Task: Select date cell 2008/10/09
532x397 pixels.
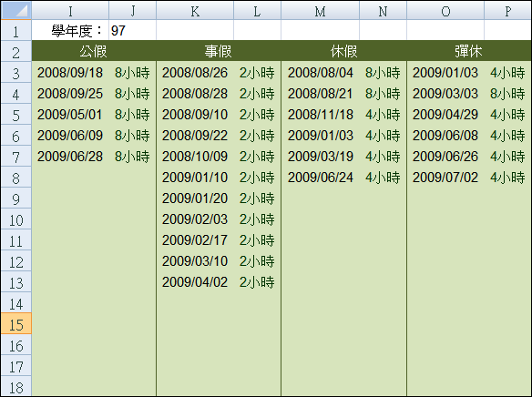Action: [x=195, y=157]
